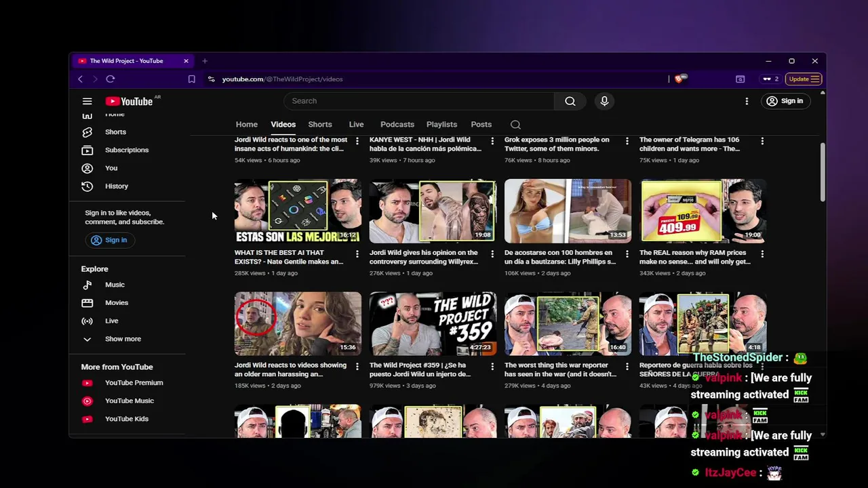Image resolution: width=868 pixels, height=488 pixels.
Task: Open options for Telegram owner video
Action: pyautogui.click(x=762, y=141)
